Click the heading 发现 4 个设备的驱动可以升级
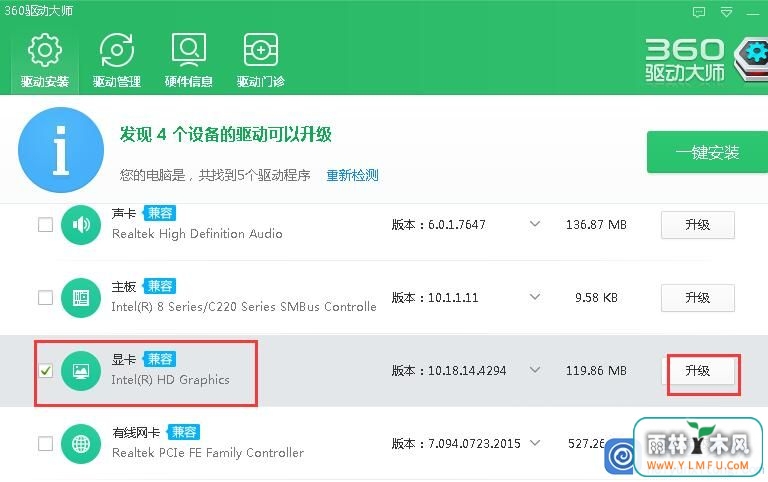Image resolution: width=768 pixels, height=482 pixels. 226,134
